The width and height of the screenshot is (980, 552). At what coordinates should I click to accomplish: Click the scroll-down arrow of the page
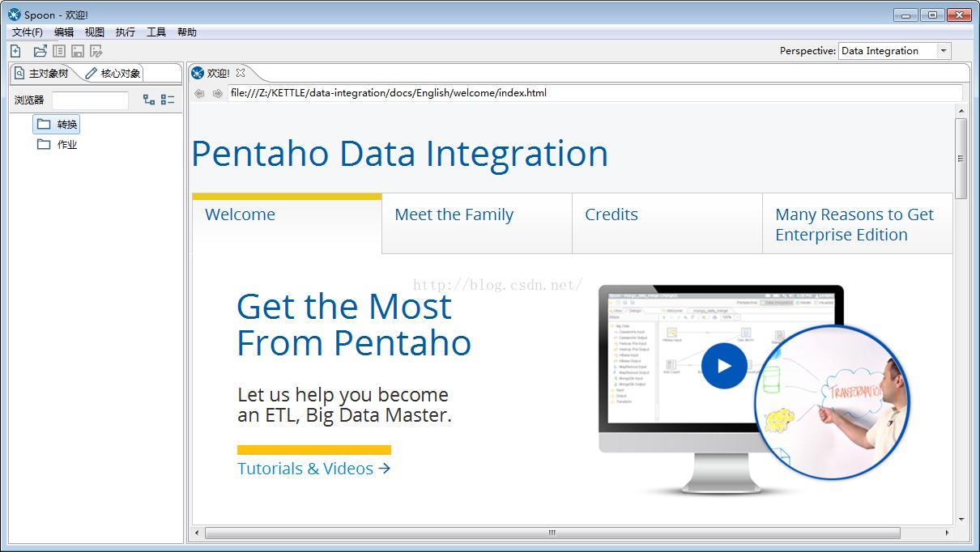961,519
